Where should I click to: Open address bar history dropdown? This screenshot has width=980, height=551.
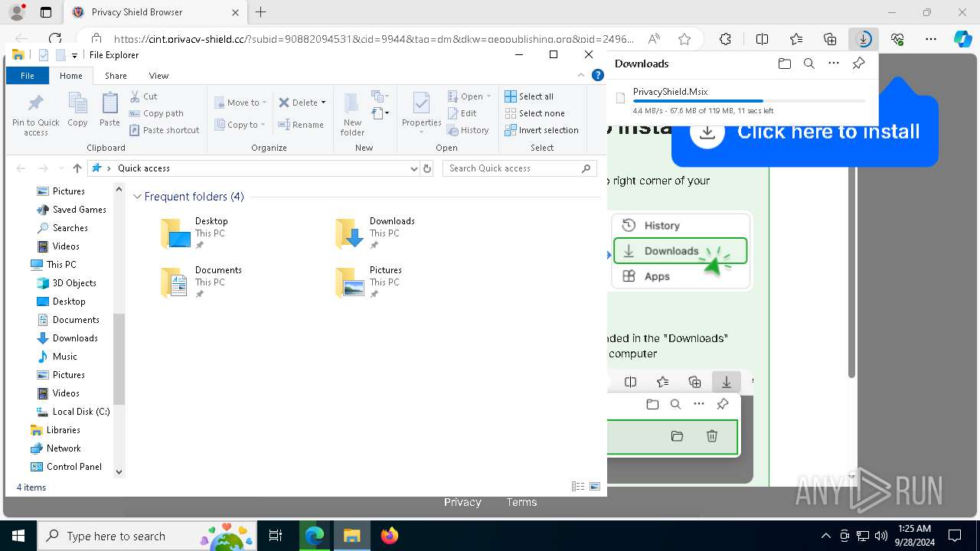pos(414,168)
